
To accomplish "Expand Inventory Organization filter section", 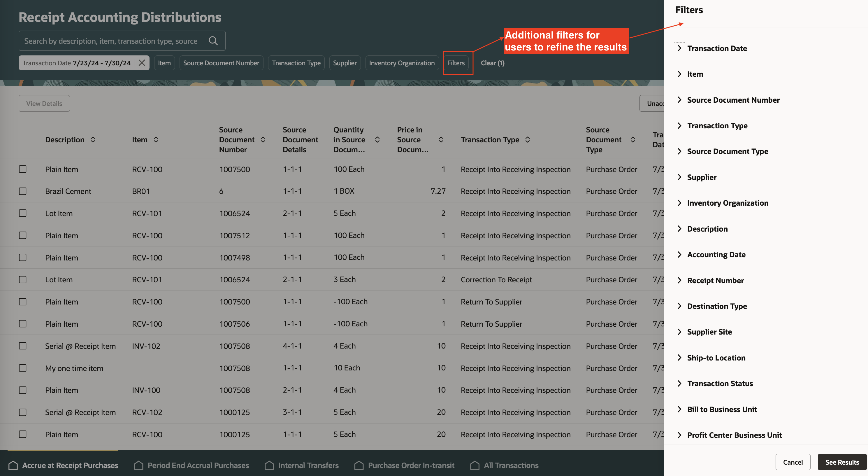I will pyautogui.click(x=679, y=203).
